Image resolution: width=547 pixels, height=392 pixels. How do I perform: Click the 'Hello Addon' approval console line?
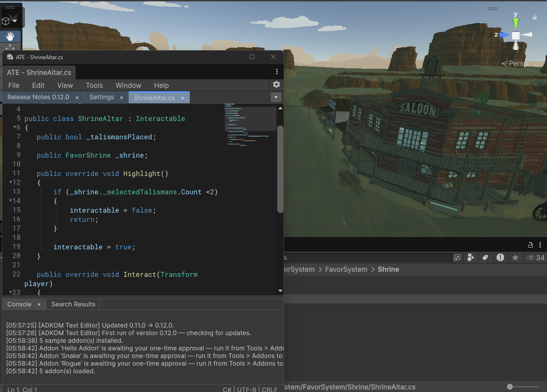point(145,348)
